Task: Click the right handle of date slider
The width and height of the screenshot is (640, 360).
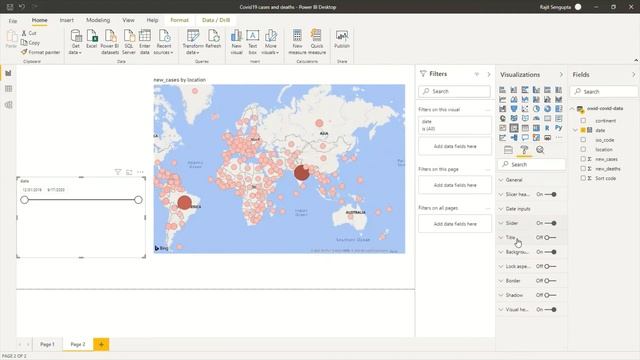Action: pyautogui.click(x=138, y=200)
